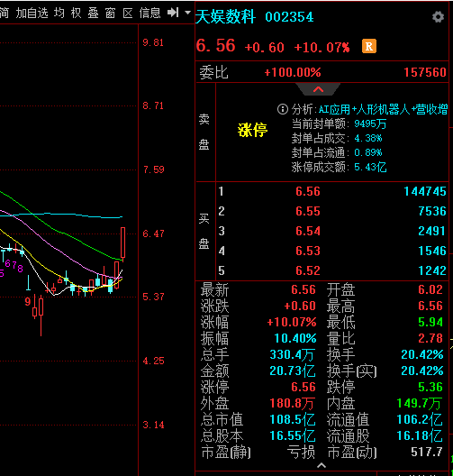This screenshot has height=476, width=453.
Task: Select the 权 toolbar item
Action: point(77,13)
